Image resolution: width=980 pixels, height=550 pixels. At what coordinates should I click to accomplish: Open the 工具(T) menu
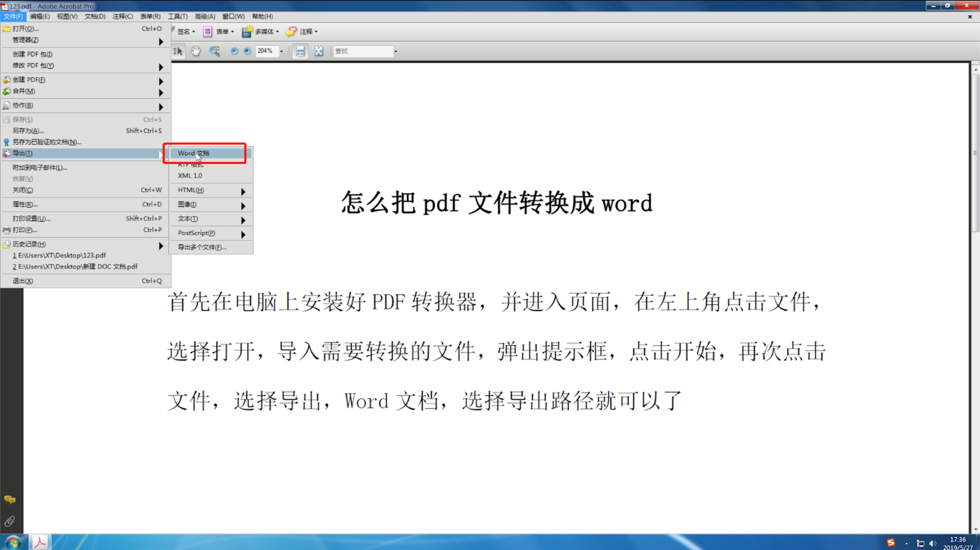(x=178, y=16)
